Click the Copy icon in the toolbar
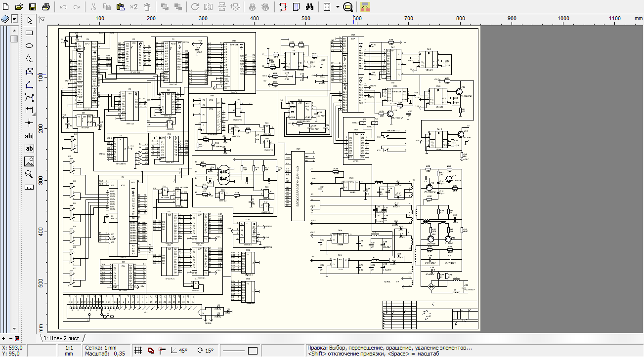 tap(107, 7)
